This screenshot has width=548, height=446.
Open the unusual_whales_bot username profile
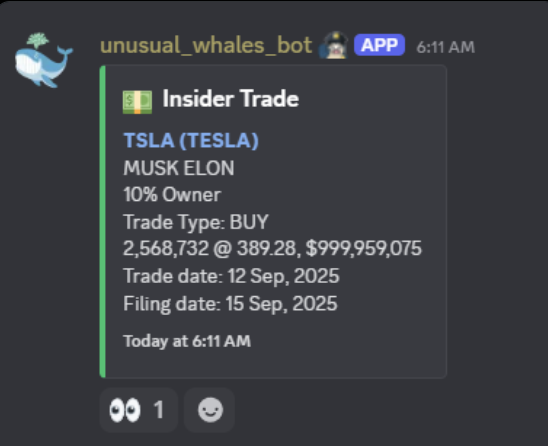point(206,45)
